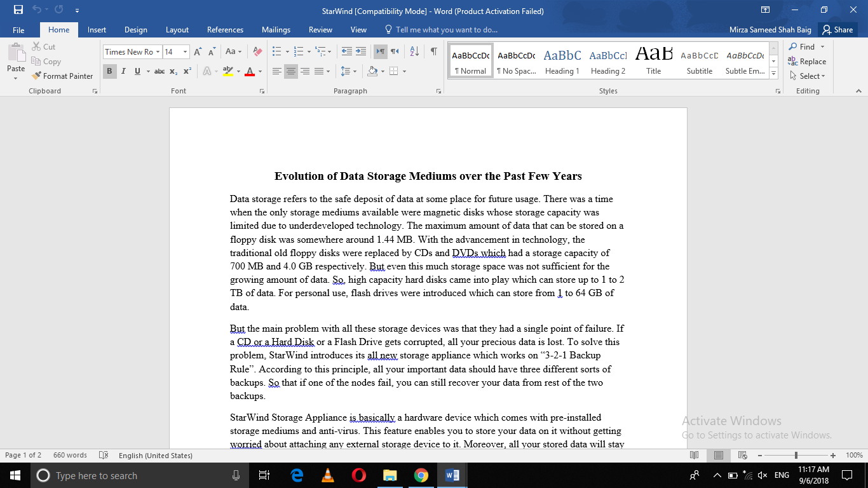The height and width of the screenshot is (488, 868).
Task: Open the References ribbon tab
Action: coord(225,30)
